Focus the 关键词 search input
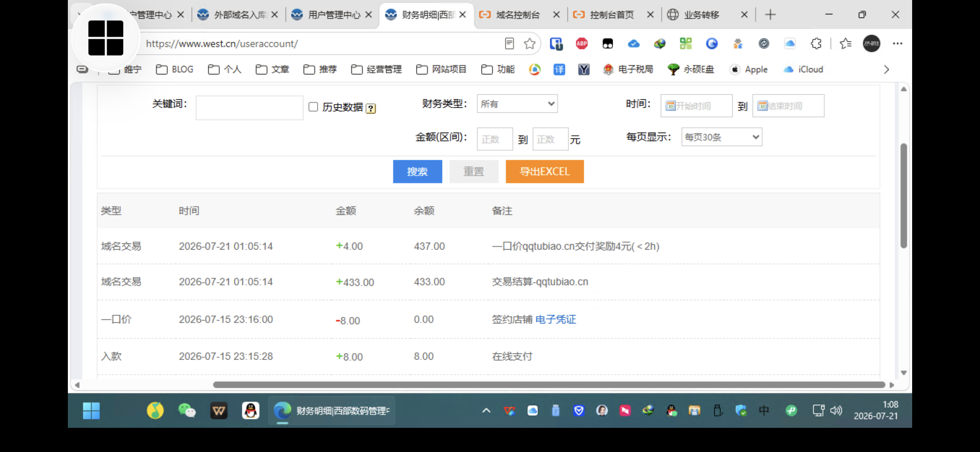Image resolution: width=980 pixels, height=452 pixels. tap(250, 108)
